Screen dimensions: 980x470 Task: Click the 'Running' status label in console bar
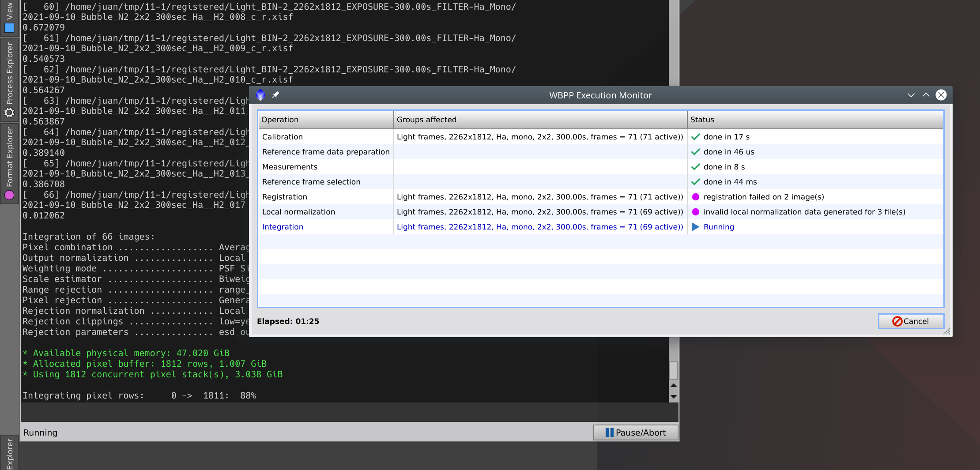[x=41, y=432]
